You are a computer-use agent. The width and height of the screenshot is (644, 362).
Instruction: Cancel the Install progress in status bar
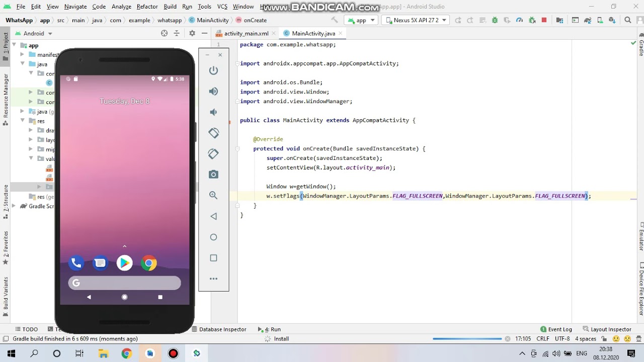tap(507, 339)
